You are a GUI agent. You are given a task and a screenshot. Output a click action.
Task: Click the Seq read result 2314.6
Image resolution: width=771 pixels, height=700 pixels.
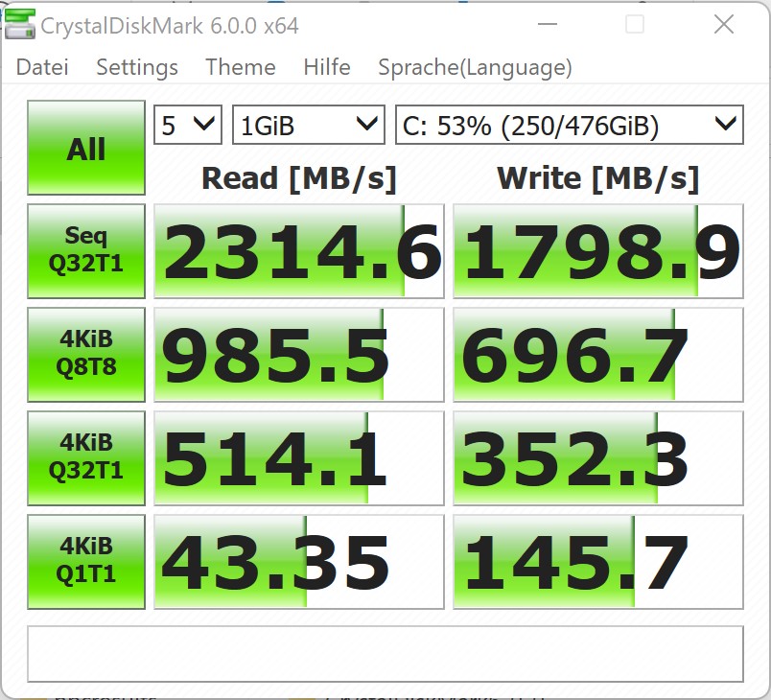[x=299, y=251]
